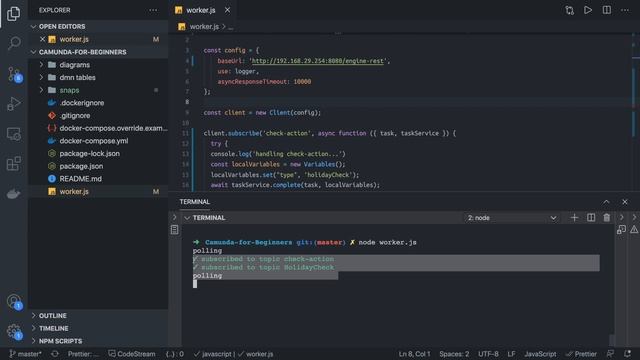Click worker.js in the breadcrumb

pyautogui.click(x=204, y=27)
